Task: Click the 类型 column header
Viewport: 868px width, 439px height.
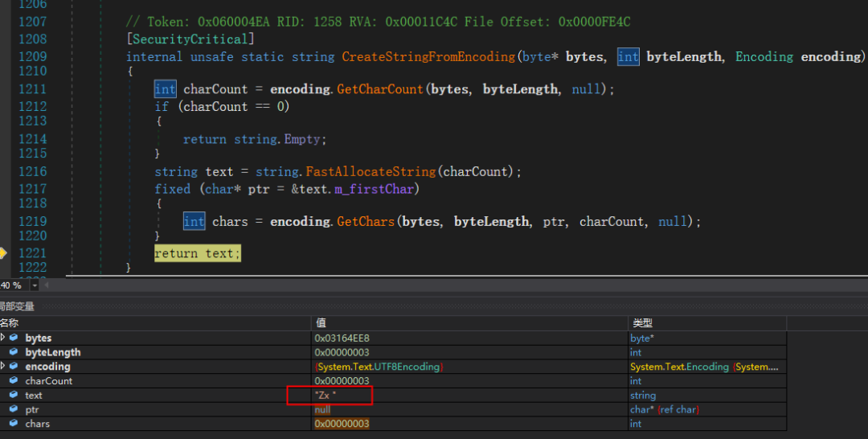Action: [x=642, y=322]
